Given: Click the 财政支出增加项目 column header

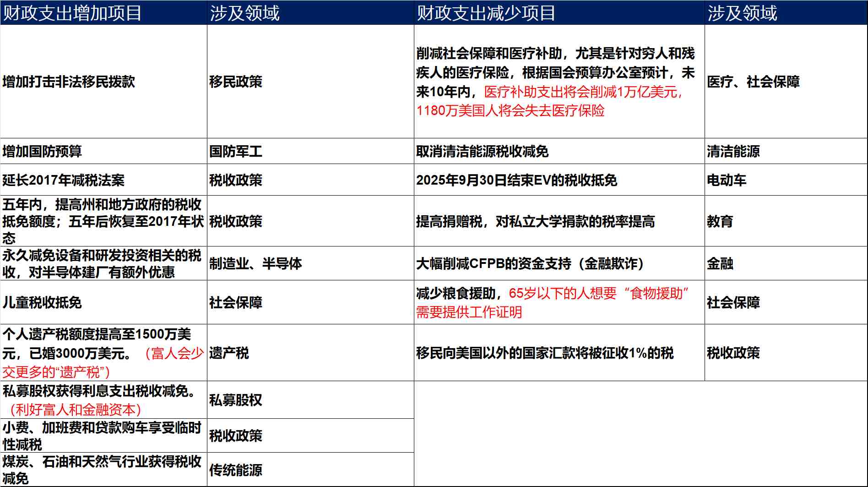Looking at the screenshot, I should (x=73, y=13).
